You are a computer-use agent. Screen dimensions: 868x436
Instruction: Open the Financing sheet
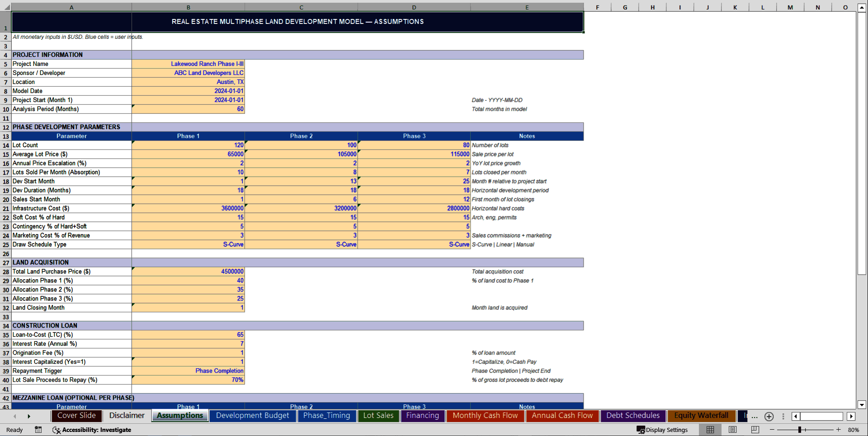pyautogui.click(x=422, y=416)
